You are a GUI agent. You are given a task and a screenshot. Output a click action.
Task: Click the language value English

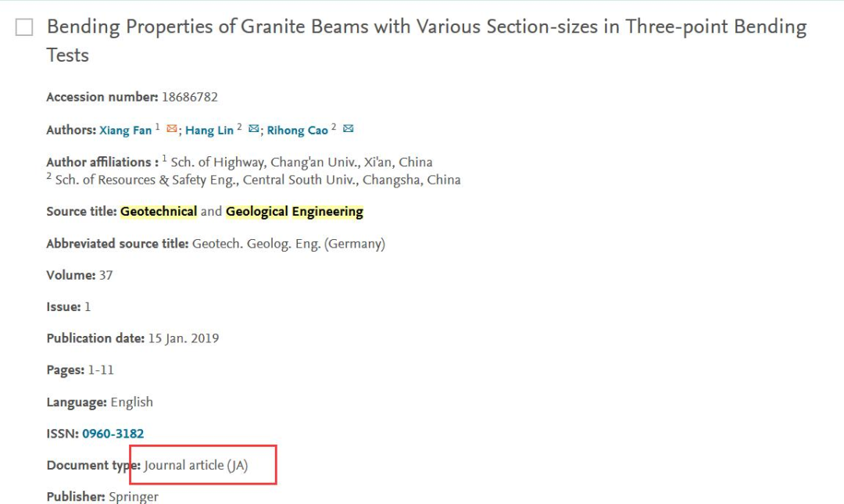point(132,402)
